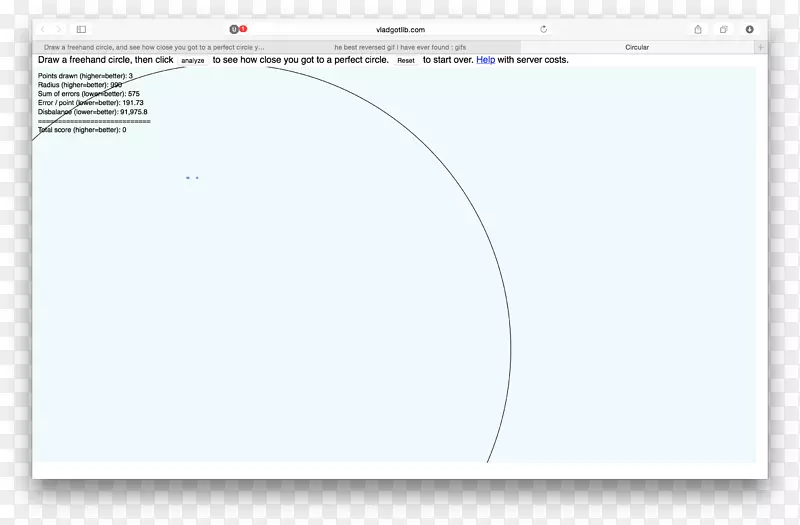Toggle the Safari sidebar icon
800x525 pixels.
[81, 30]
